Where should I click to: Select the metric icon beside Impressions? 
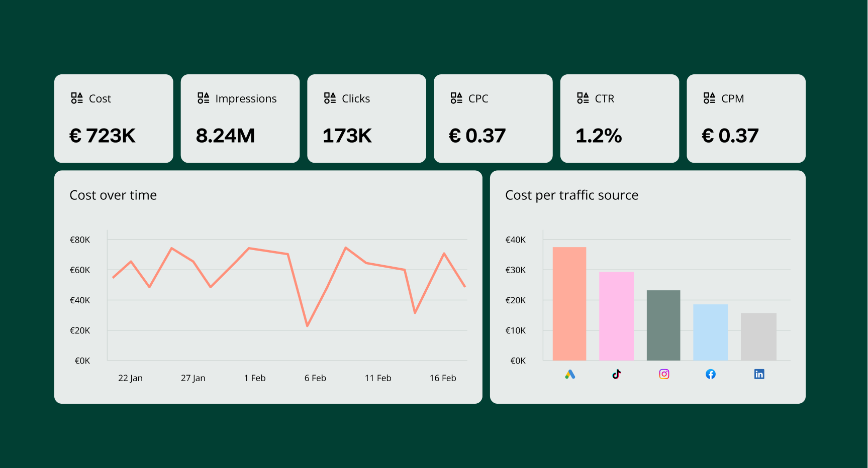click(203, 98)
